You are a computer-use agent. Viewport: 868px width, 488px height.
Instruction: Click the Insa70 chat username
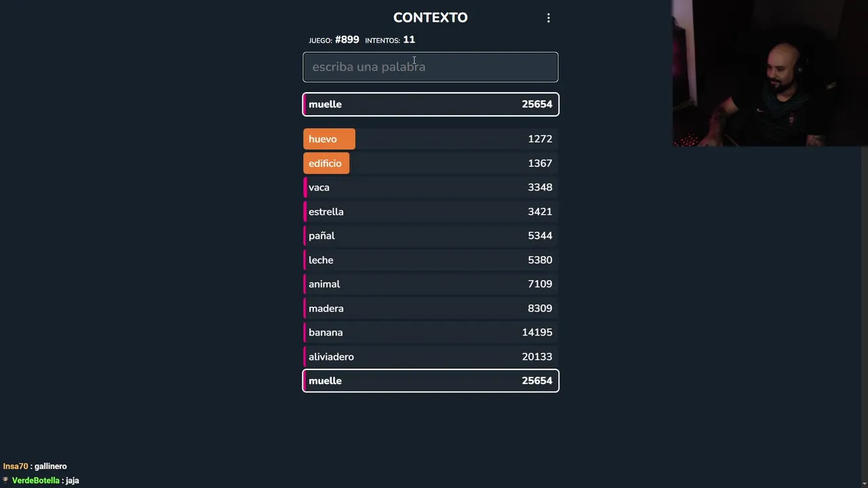(x=16, y=466)
